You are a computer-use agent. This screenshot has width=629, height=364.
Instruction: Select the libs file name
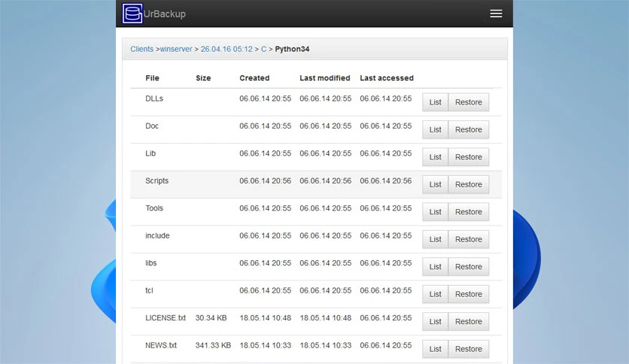pos(151,263)
